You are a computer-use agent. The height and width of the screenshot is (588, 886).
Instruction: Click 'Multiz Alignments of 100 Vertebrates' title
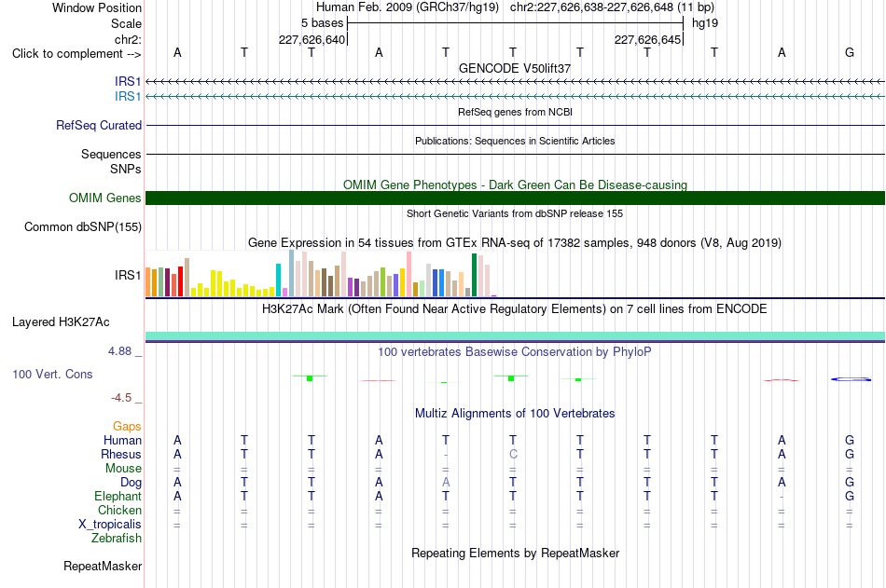515,414
